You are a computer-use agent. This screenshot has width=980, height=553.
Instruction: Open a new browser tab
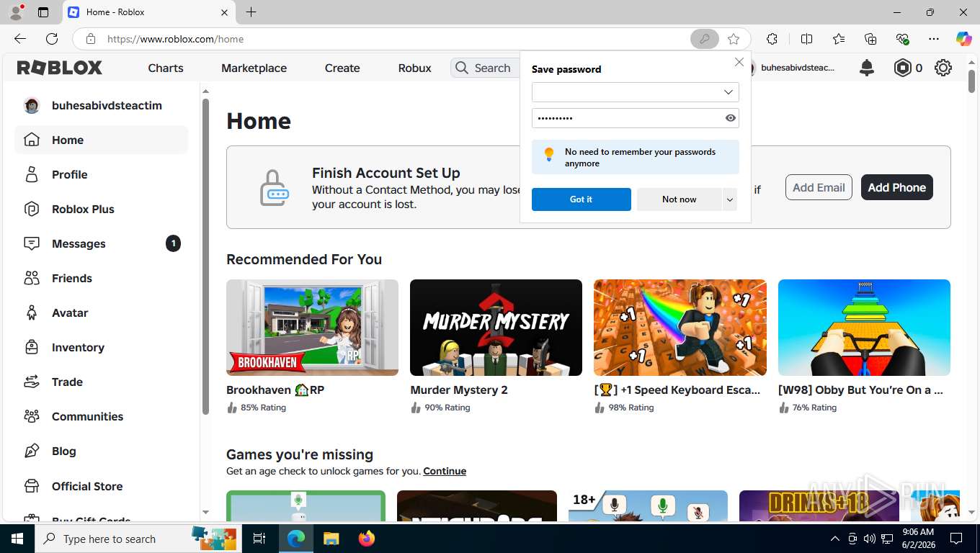(251, 12)
